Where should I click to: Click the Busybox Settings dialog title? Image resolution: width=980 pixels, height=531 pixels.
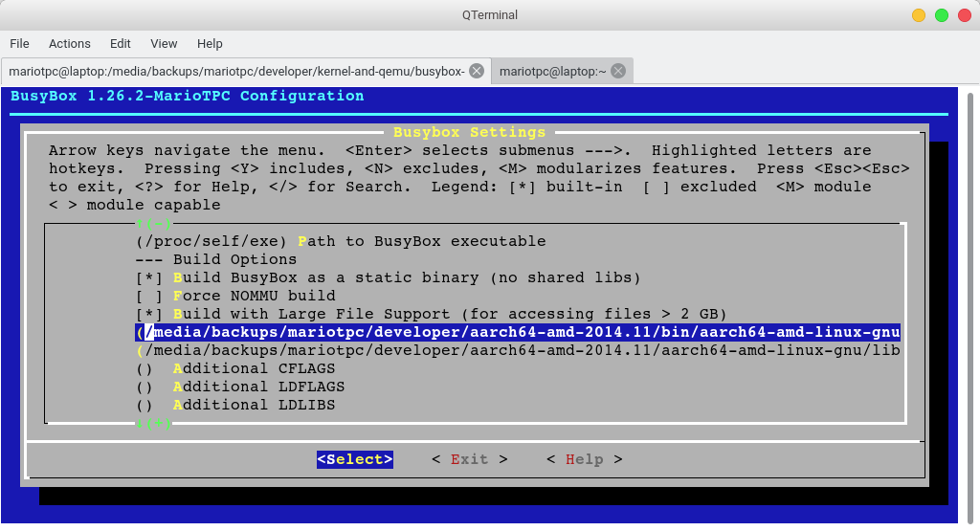point(469,132)
